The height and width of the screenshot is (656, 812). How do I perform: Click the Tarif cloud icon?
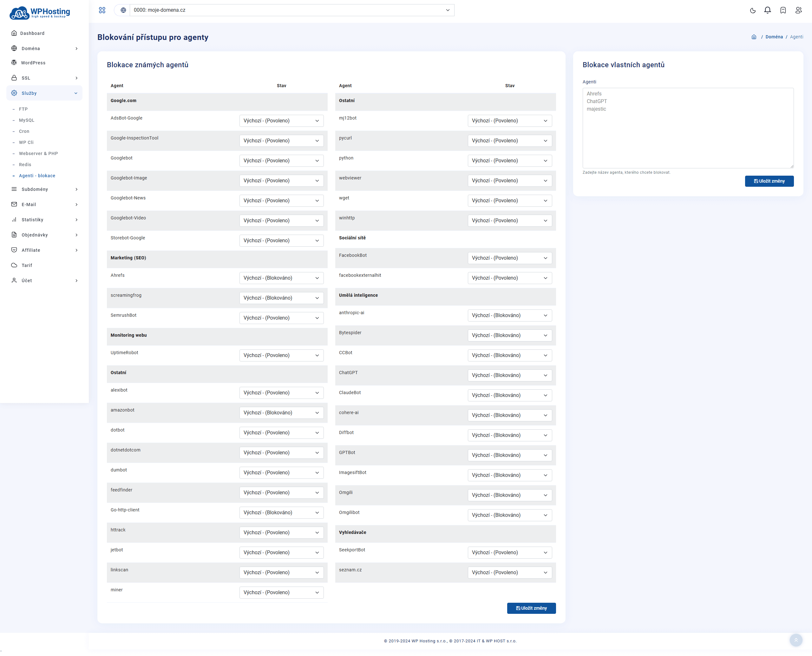14,265
